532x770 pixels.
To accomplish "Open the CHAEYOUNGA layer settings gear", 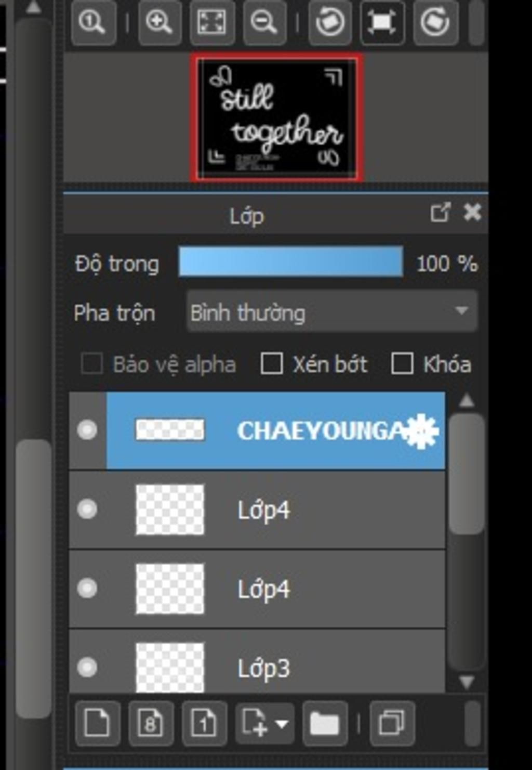I will pyautogui.click(x=422, y=430).
